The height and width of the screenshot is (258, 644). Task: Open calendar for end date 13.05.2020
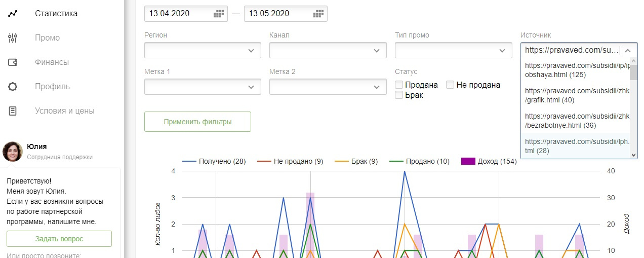click(x=318, y=14)
